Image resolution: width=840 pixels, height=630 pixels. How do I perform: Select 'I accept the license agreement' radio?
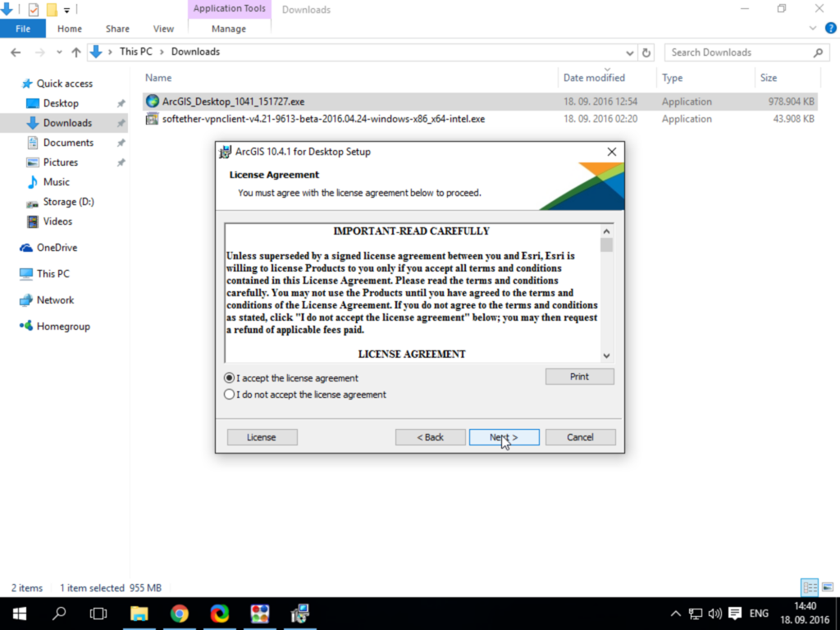tap(230, 377)
